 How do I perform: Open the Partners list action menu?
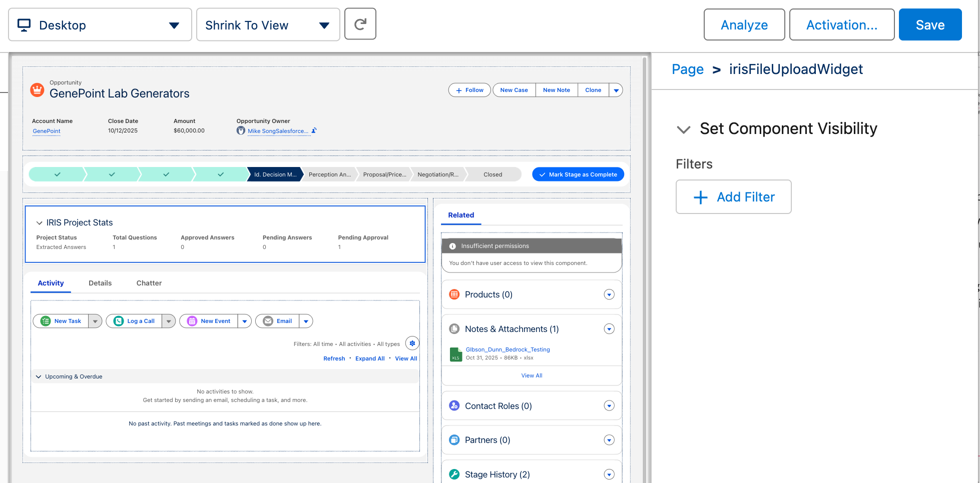coord(609,440)
